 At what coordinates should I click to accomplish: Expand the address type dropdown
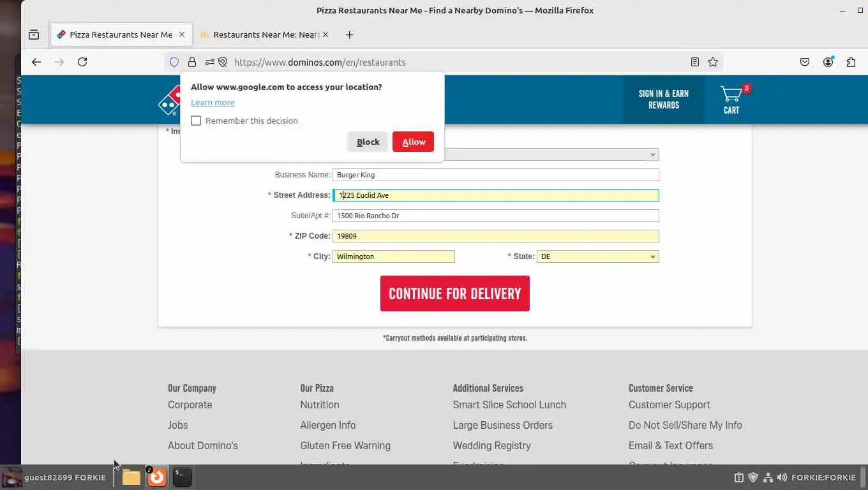click(x=551, y=154)
